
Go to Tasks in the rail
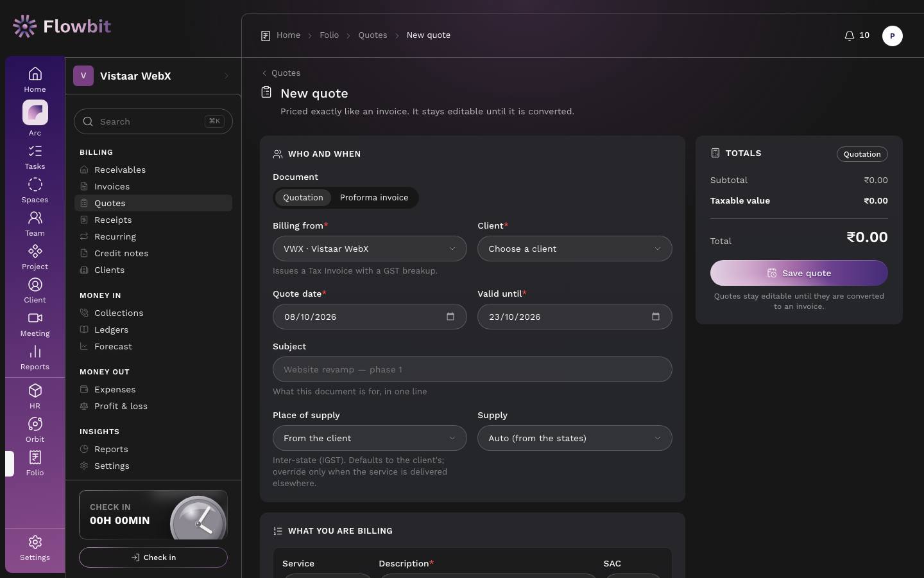tap(35, 157)
